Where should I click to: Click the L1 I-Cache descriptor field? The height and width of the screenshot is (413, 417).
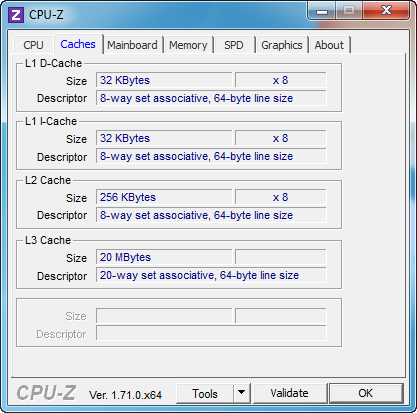click(x=211, y=156)
